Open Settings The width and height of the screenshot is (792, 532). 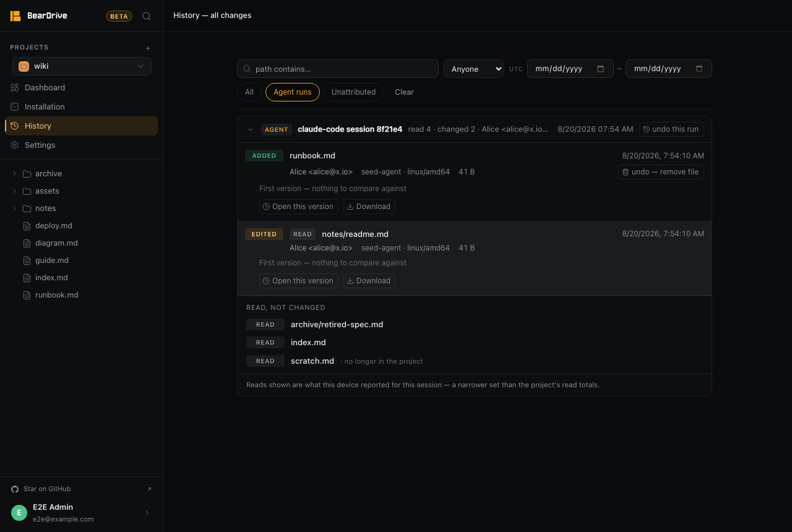click(x=81, y=145)
